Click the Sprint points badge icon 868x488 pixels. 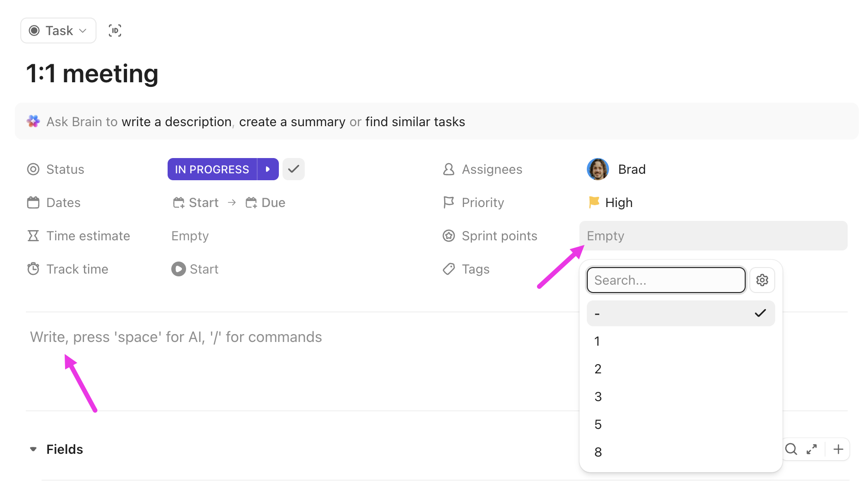(x=448, y=236)
